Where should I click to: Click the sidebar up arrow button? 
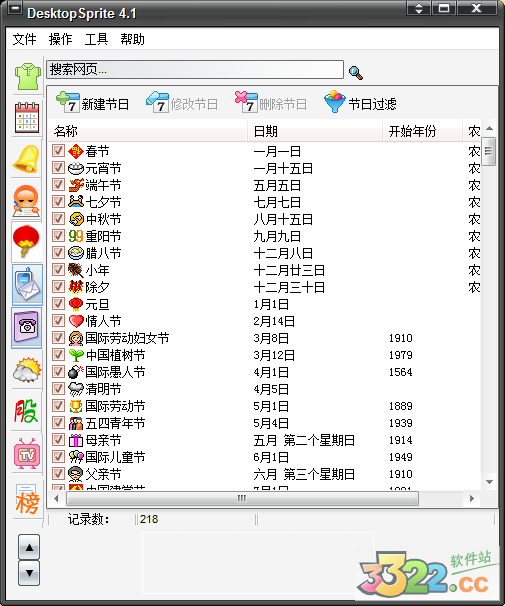tap(29, 547)
